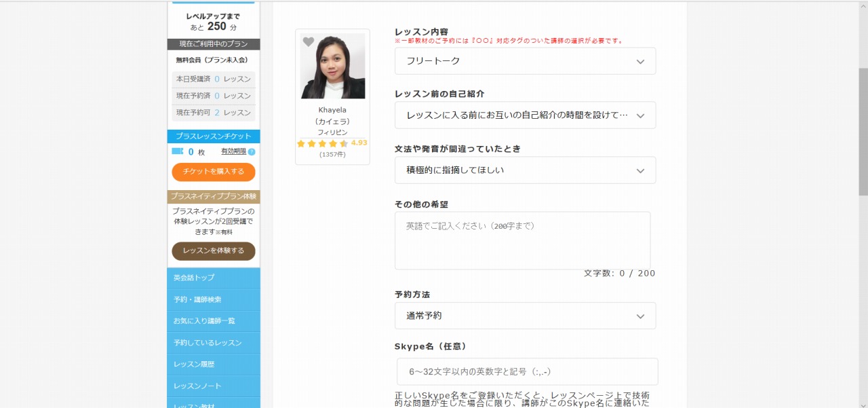Expand the レッスン前の自己紹介 dropdown
Screen dimensions: 868x408
point(525,115)
